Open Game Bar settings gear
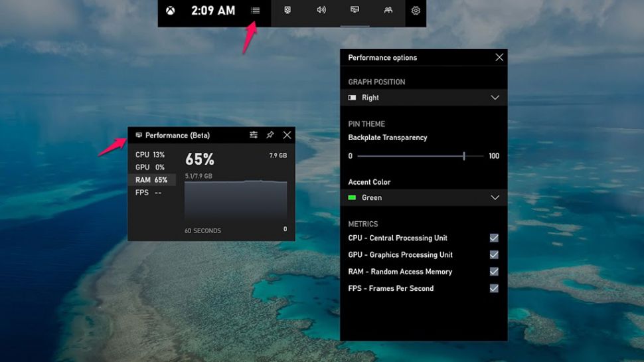This screenshot has height=362, width=644. [x=416, y=11]
